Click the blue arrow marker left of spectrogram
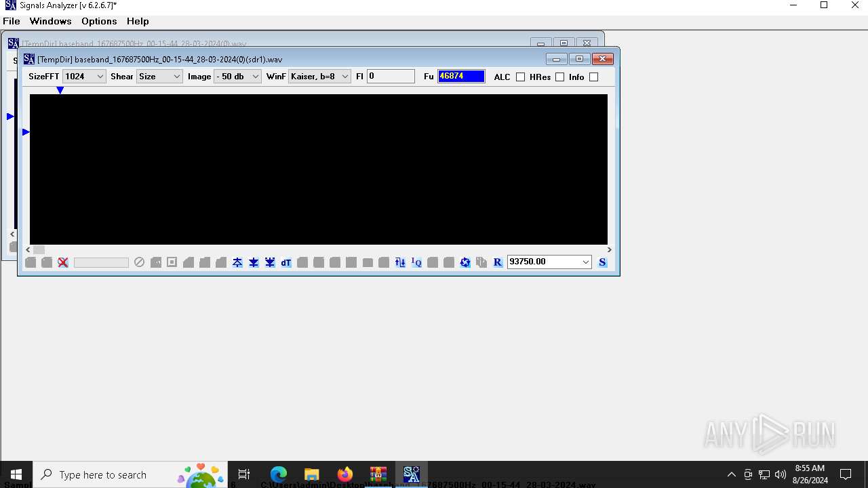The image size is (868, 488). pyautogui.click(x=26, y=132)
